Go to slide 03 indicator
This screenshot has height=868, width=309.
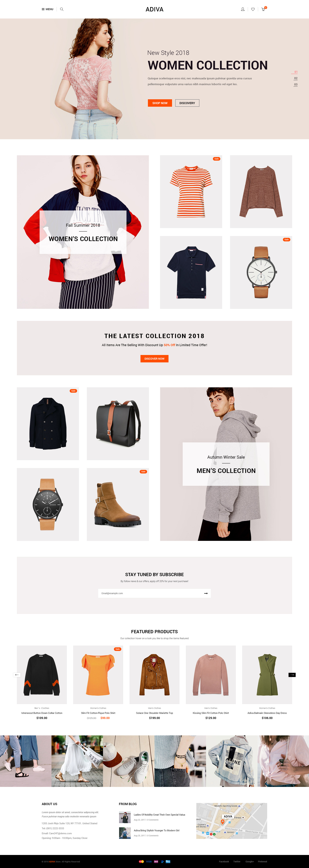point(295,85)
